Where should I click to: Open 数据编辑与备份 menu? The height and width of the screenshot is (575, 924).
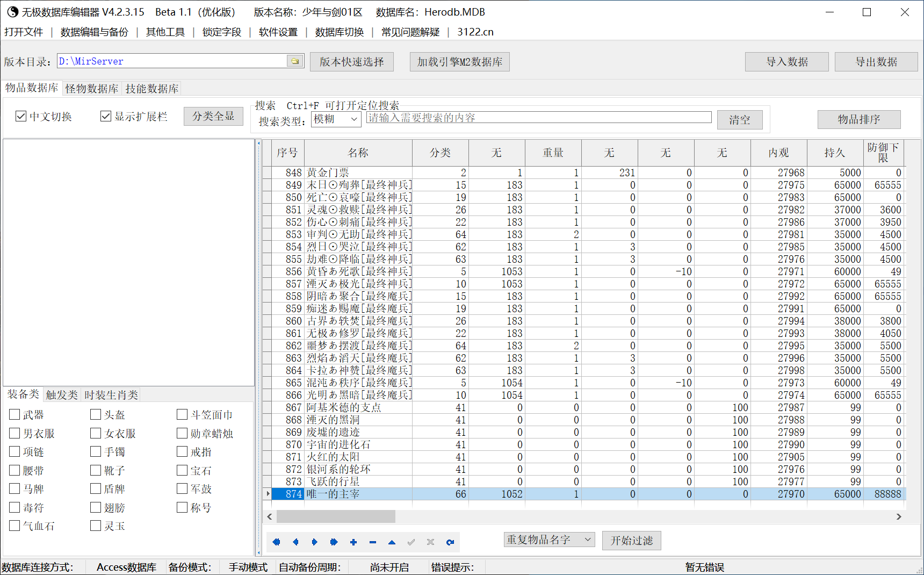(x=95, y=32)
